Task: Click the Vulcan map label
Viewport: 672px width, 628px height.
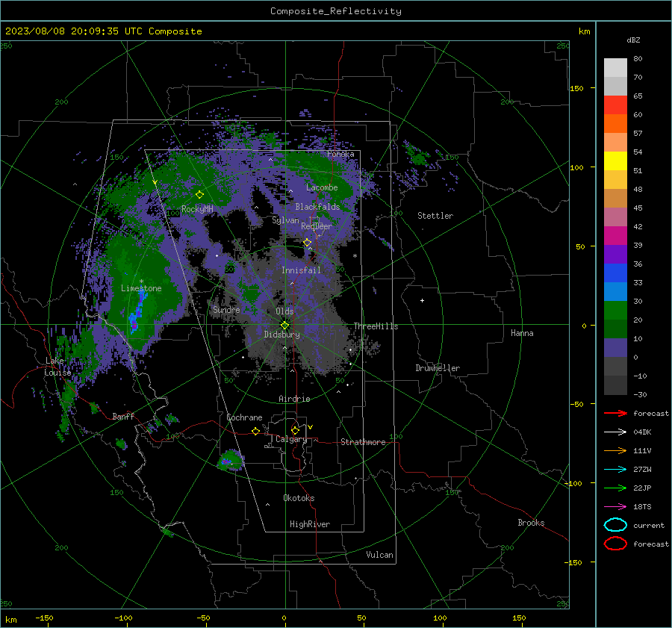Action: tap(379, 555)
